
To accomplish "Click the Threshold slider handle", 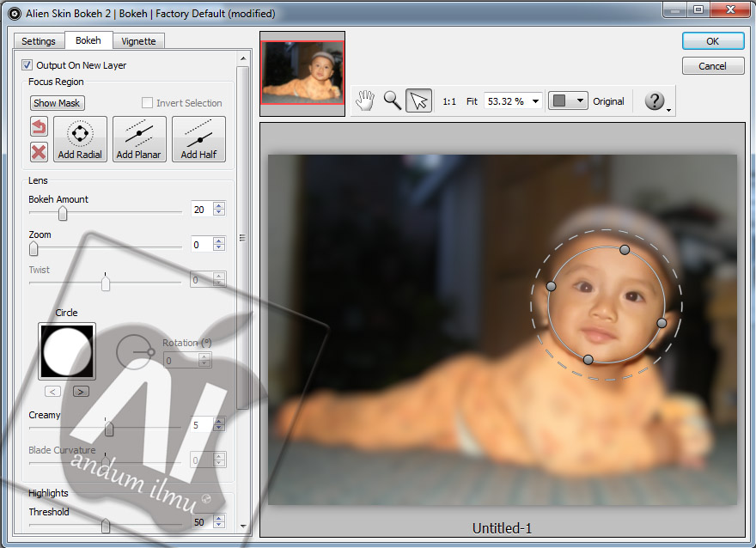I will click(105, 526).
